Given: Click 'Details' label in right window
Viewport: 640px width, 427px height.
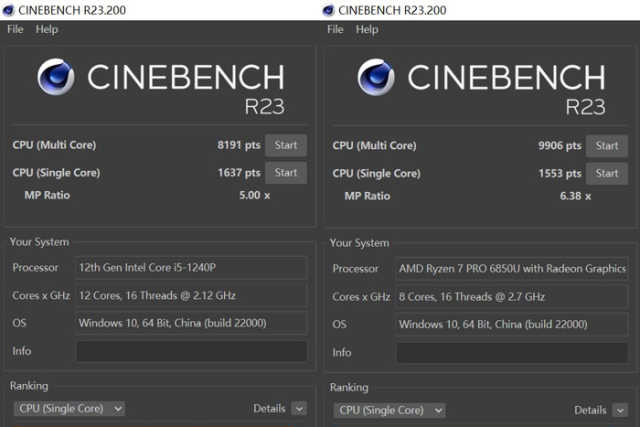Looking at the screenshot, I should click(590, 410).
